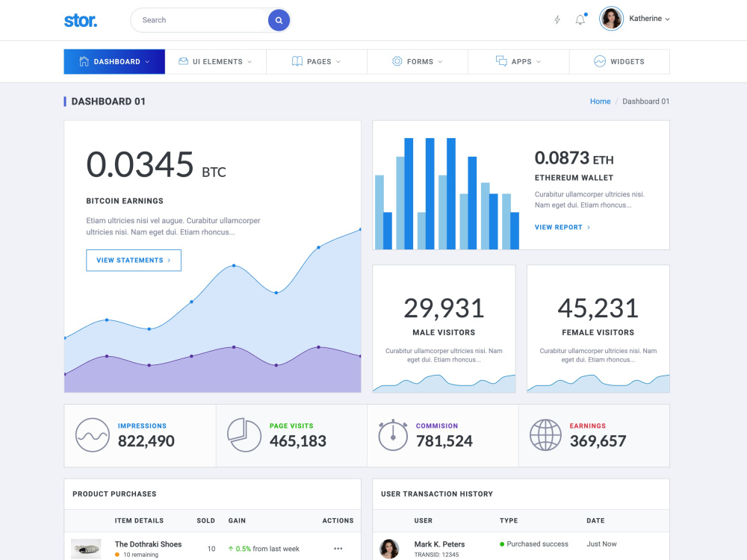Click the green gain arrow icon
Screen dimensions: 747x560
coord(231,549)
